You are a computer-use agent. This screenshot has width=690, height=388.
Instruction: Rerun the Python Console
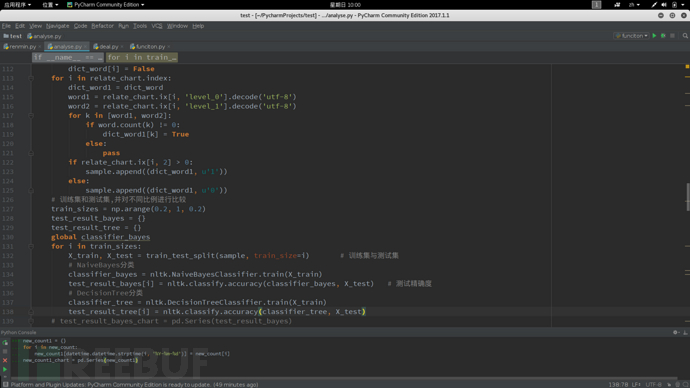coord(5,342)
